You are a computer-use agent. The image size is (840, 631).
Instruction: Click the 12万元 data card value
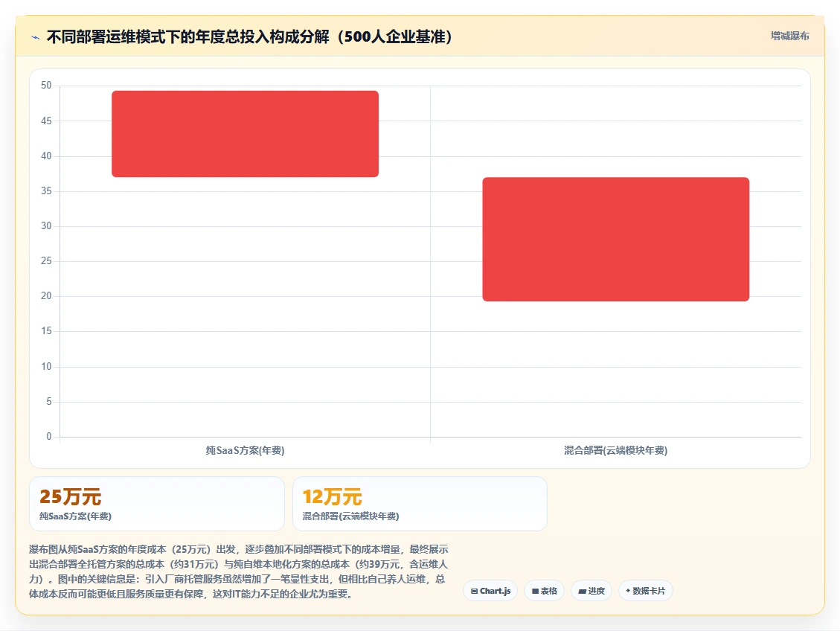click(332, 496)
